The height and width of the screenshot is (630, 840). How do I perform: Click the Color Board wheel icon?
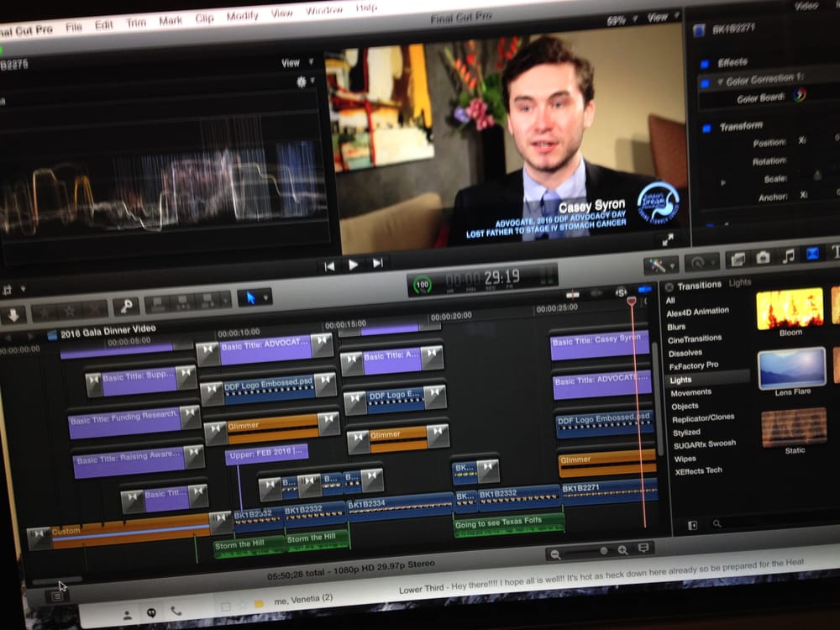pyautogui.click(x=799, y=95)
